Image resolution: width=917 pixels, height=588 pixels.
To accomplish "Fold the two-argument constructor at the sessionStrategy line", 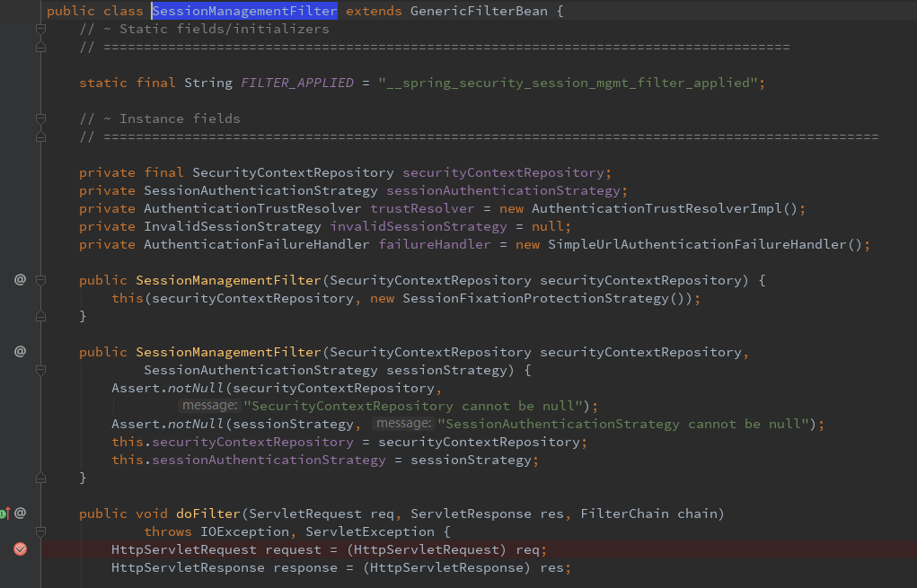I will (41, 370).
